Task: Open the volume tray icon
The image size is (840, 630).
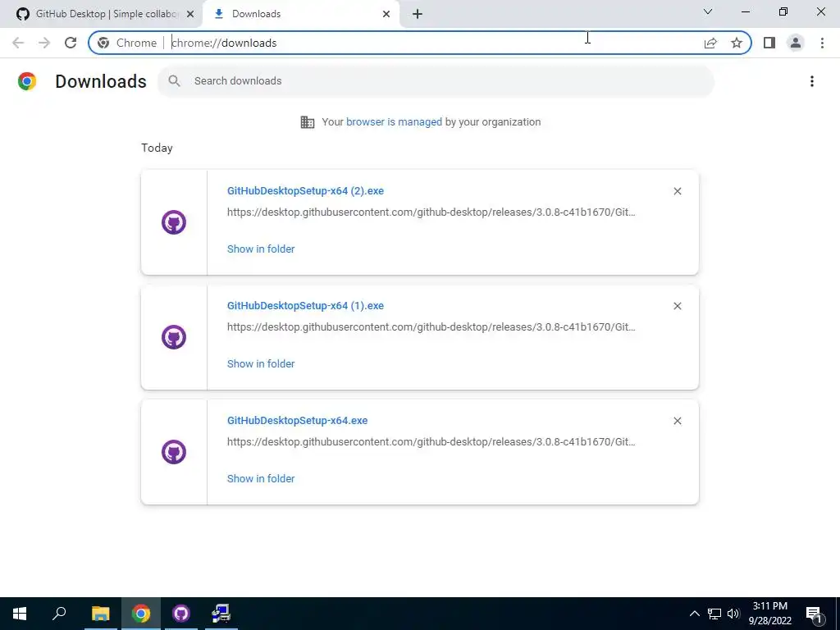Action: click(x=733, y=614)
